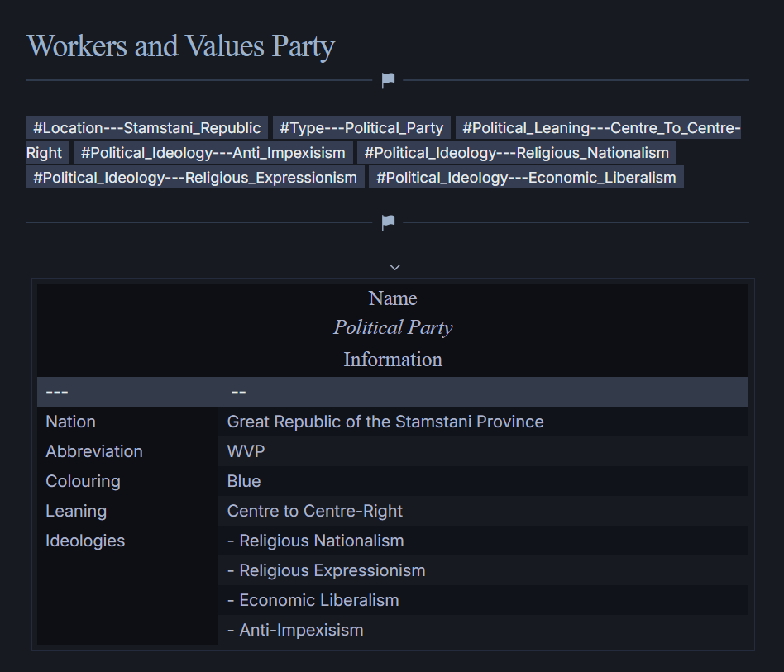Click the italic Political Party subtitle

click(x=393, y=328)
